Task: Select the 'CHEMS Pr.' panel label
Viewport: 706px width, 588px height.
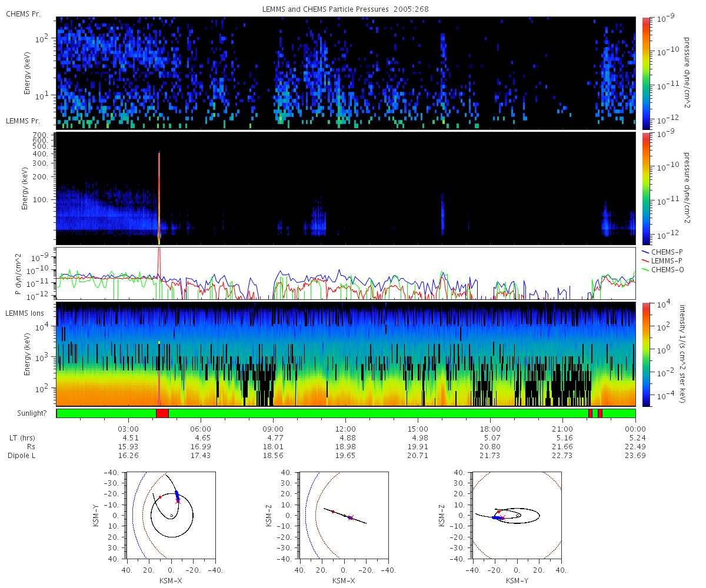Action: coord(23,14)
